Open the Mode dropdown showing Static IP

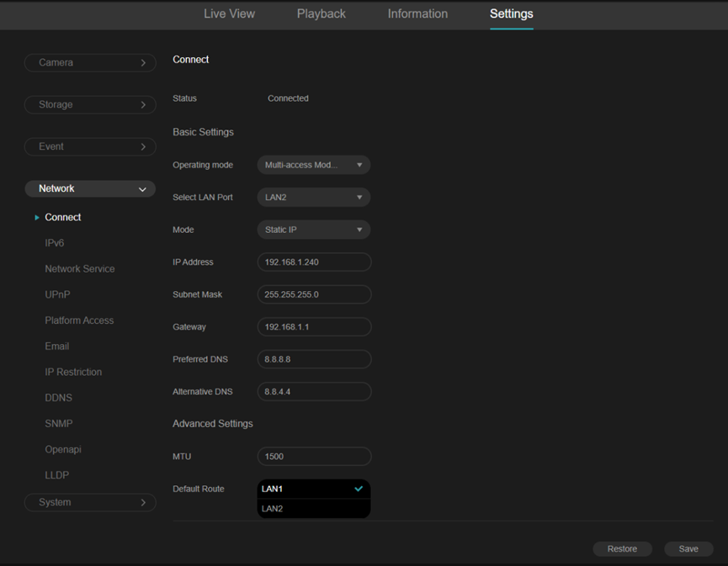313,230
